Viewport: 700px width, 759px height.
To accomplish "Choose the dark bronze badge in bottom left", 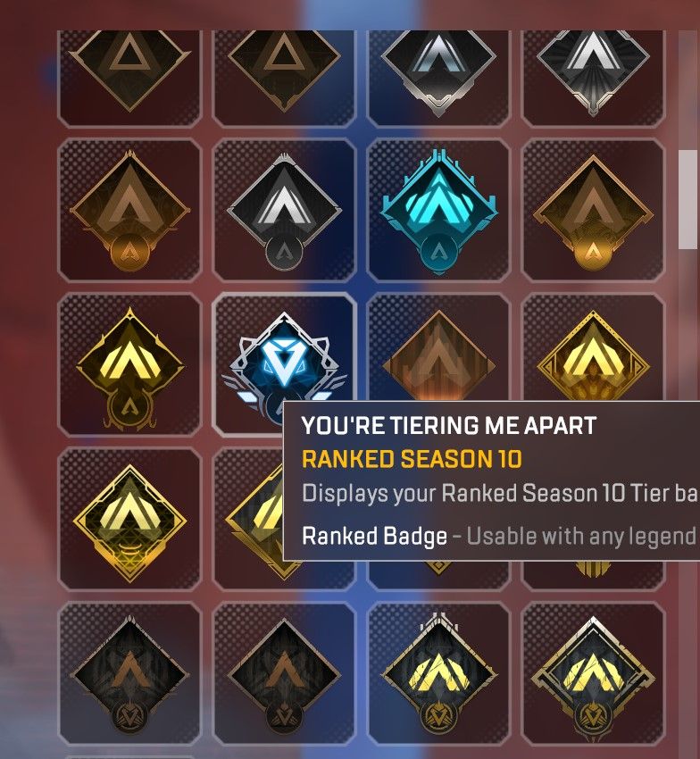I will pos(129,674).
